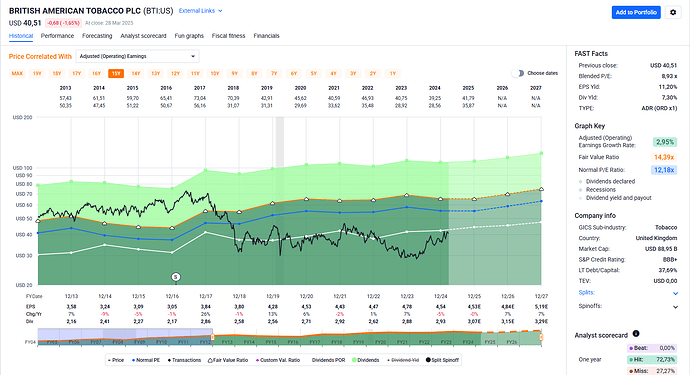Expand the Spinoffs section chevron
The height and width of the screenshot is (375, 690).
(675, 307)
